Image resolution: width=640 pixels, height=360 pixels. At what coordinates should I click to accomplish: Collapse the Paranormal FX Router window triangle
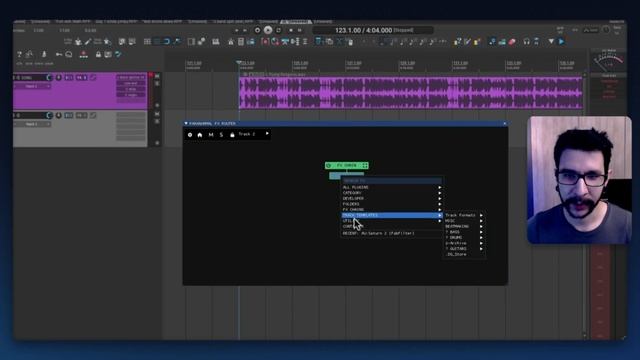pos(186,123)
